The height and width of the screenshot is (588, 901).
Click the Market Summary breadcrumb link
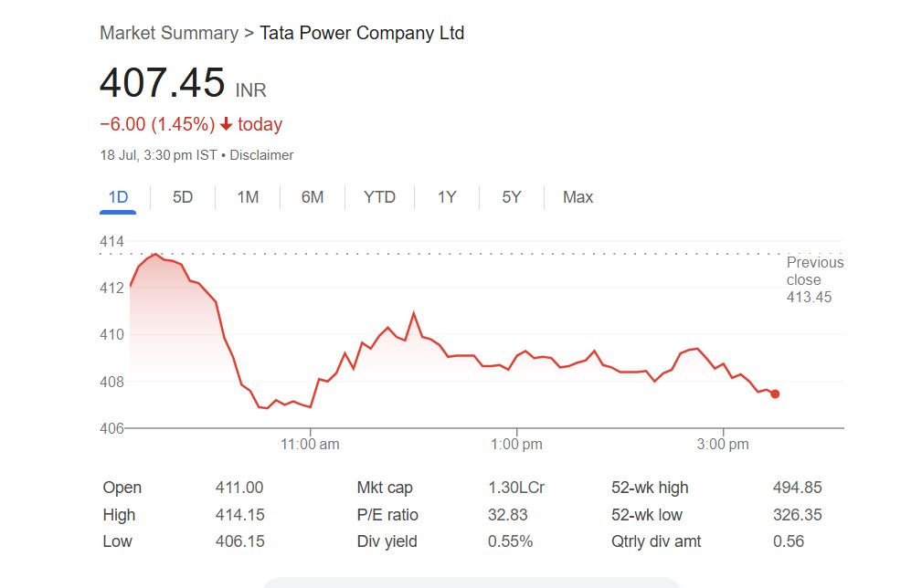click(168, 33)
